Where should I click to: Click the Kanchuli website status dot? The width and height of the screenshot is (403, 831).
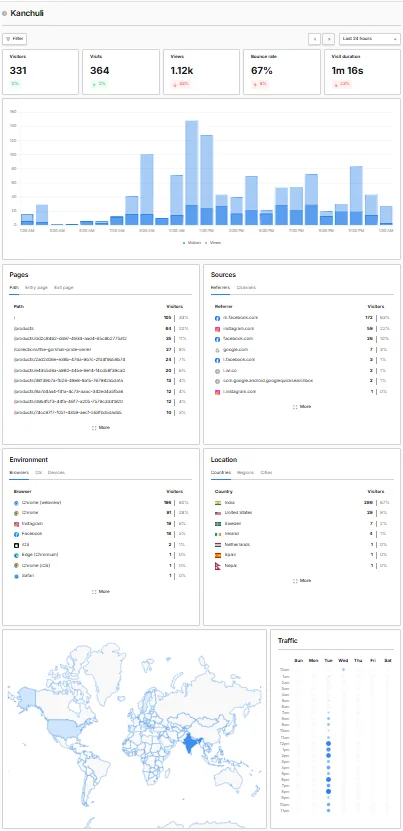point(5,14)
